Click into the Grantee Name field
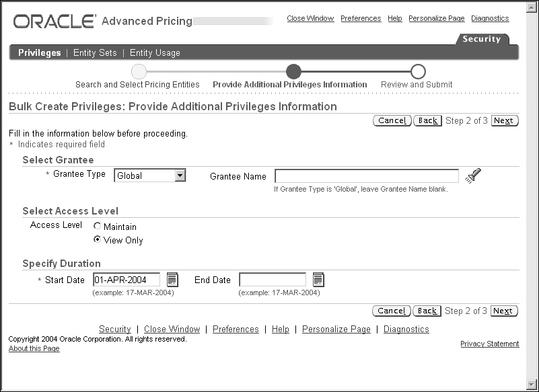The image size is (539, 392). (367, 176)
